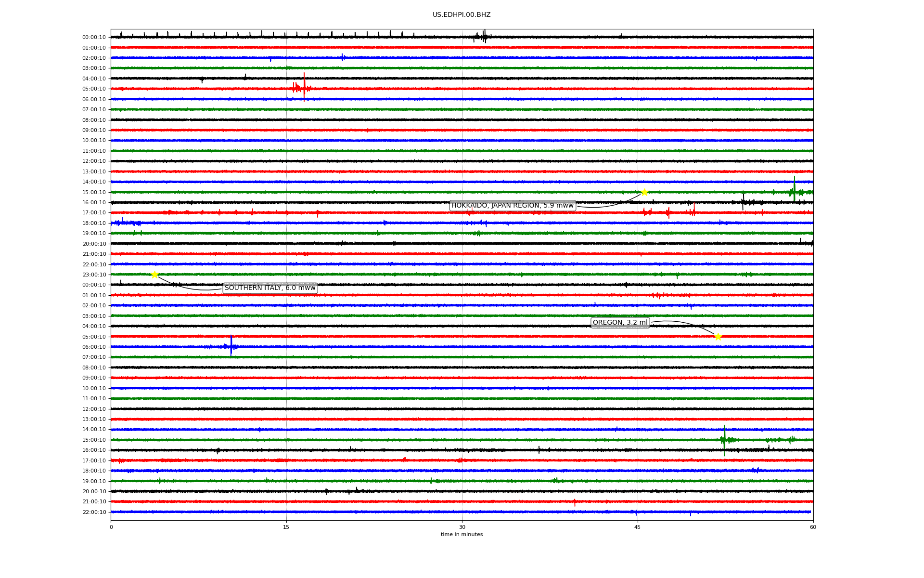
Task: Click the green spike at the end of the first 15:00:10 trace
Action: coord(794,189)
